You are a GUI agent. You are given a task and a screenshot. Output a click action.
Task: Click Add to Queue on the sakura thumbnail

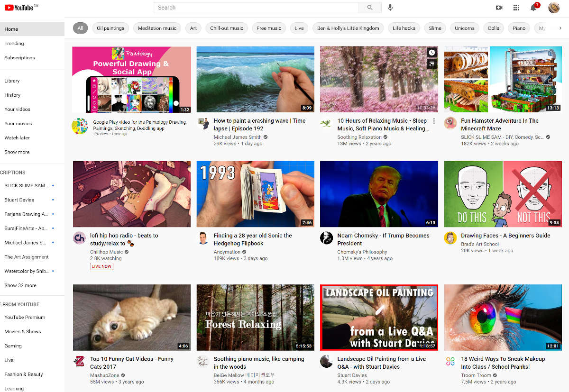[431, 64]
